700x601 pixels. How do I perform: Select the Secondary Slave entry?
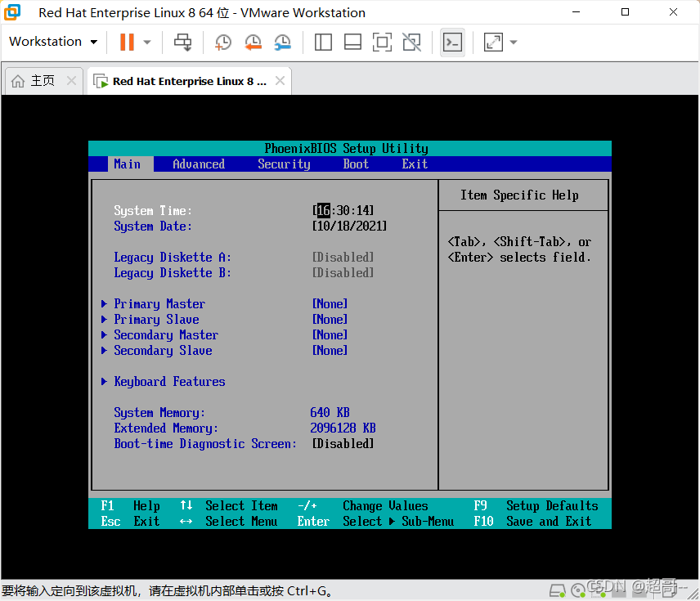click(x=163, y=351)
